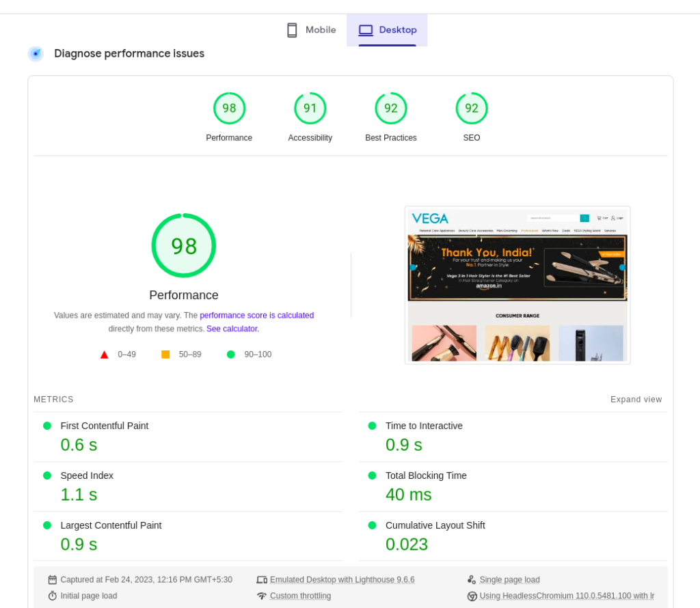The width and height of the screenshot is (700, 608).
Task: Switch to the Mobile tab
Action: (x=311, y=29)
